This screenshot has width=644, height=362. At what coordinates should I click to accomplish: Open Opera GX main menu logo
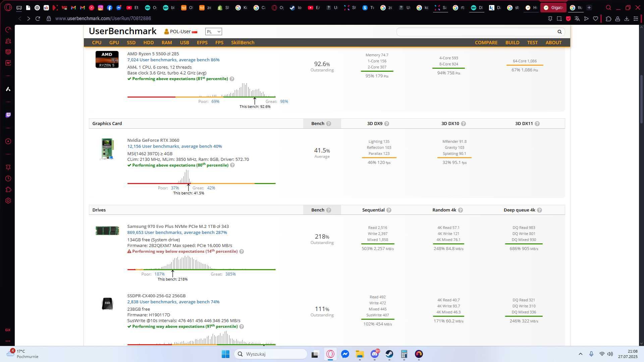click(8, 7)
